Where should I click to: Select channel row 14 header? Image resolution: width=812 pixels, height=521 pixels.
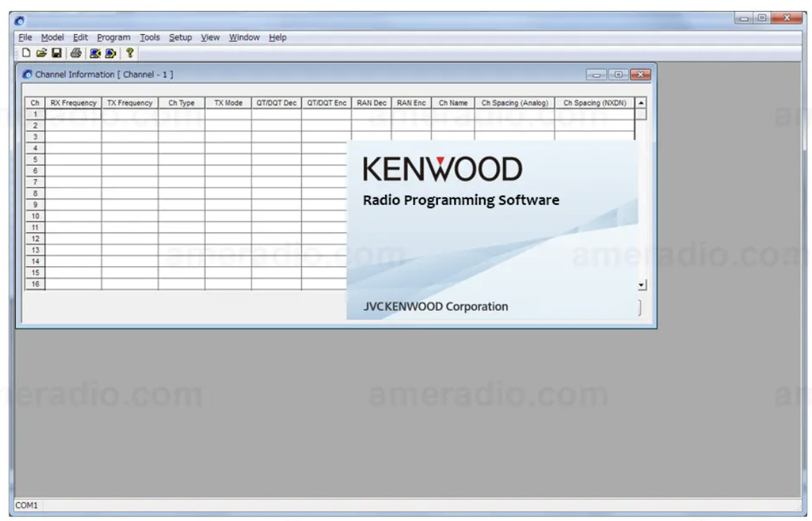click(x=35, y=262)
